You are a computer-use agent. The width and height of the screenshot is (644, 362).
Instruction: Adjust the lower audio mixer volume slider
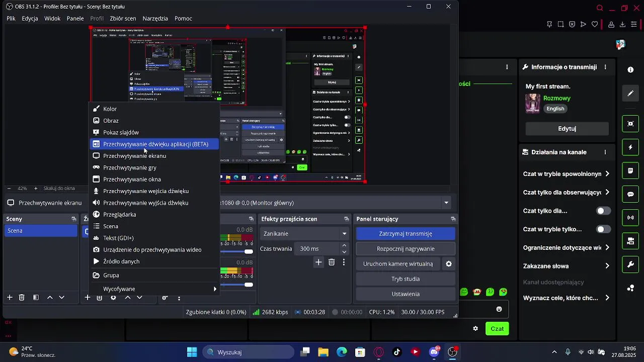click(249, 285)
